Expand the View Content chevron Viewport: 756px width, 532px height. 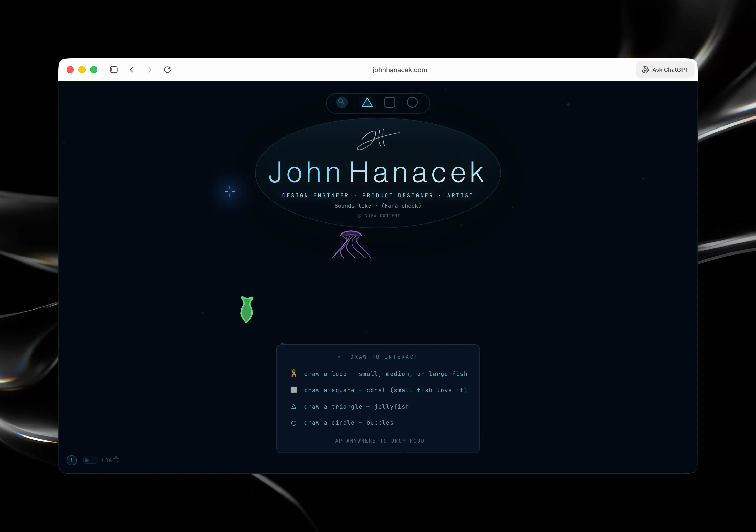coord(359,216)
